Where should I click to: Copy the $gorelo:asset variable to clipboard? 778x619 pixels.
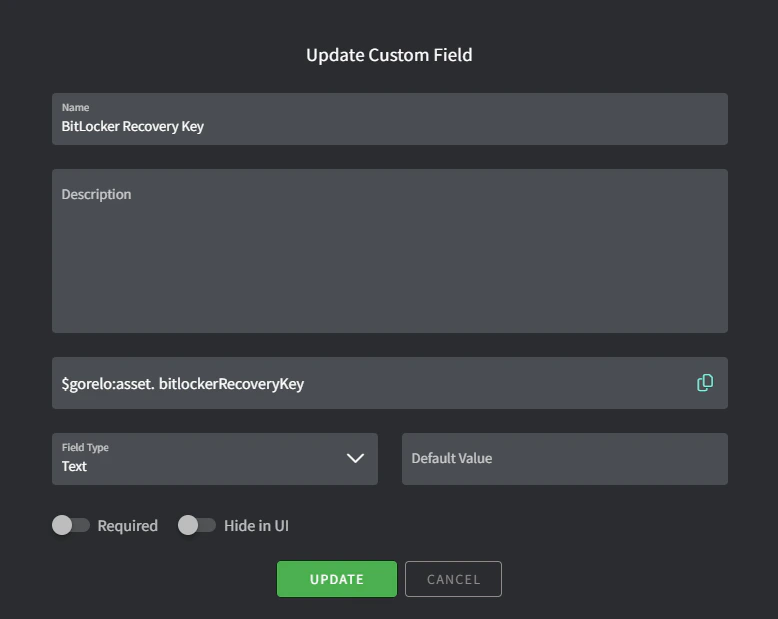click(x=705, y=383)
